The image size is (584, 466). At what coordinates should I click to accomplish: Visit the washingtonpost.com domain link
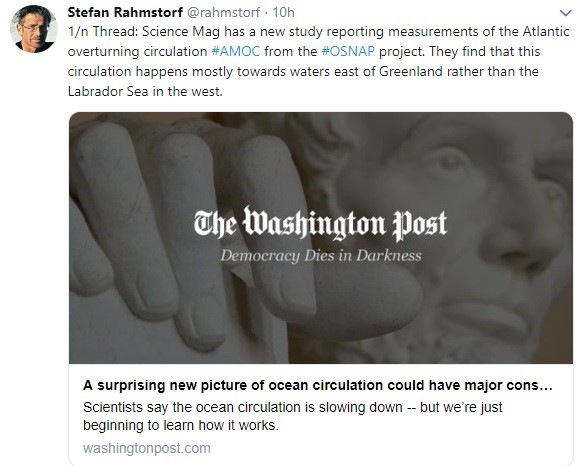147,448
